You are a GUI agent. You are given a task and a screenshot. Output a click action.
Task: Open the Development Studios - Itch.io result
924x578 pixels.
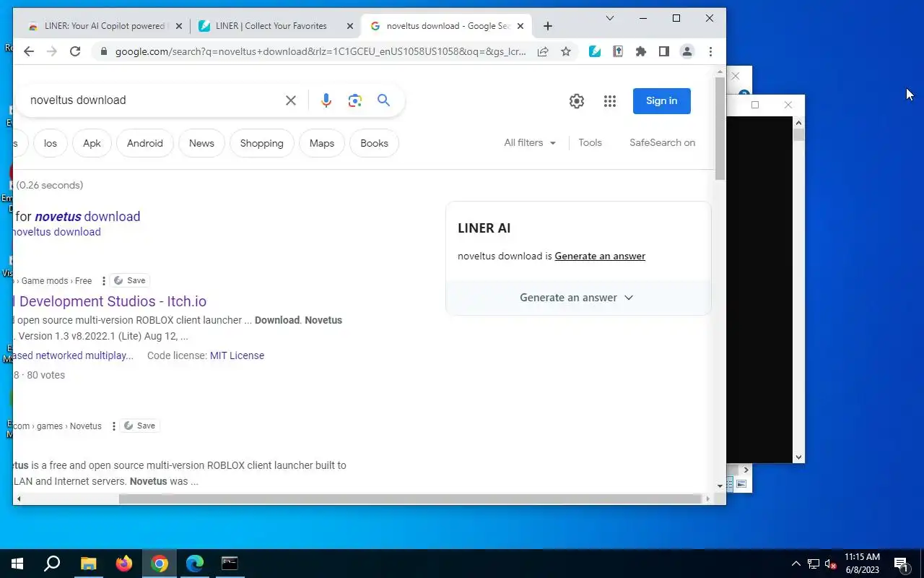coord(110,301)
